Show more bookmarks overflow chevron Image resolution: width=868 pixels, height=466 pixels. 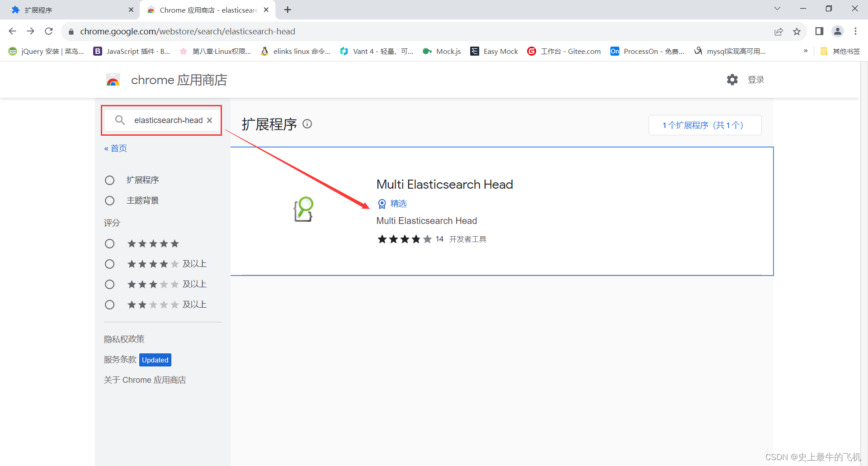point(806,51)
